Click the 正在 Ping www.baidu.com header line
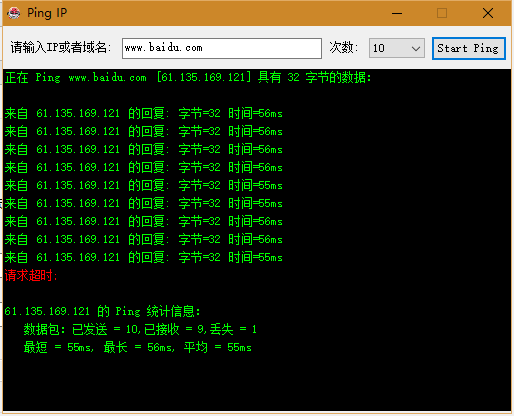Viewport: 514px width, 416px height. [188, 78]
